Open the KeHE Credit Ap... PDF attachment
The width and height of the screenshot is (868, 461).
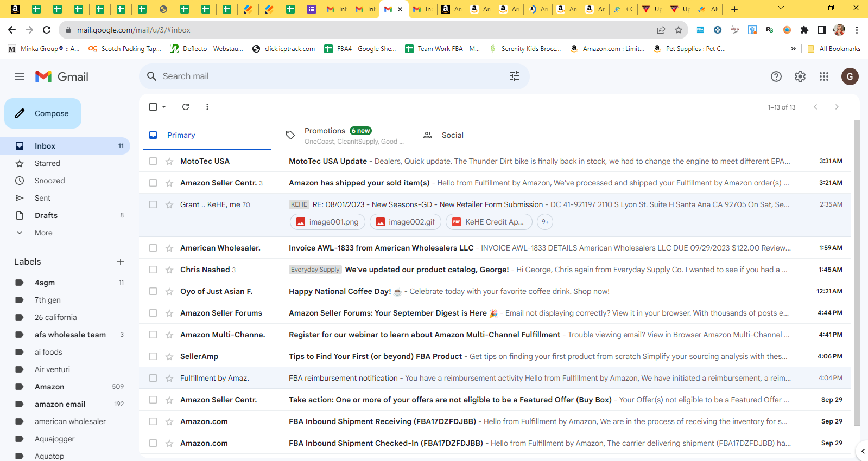489,222
